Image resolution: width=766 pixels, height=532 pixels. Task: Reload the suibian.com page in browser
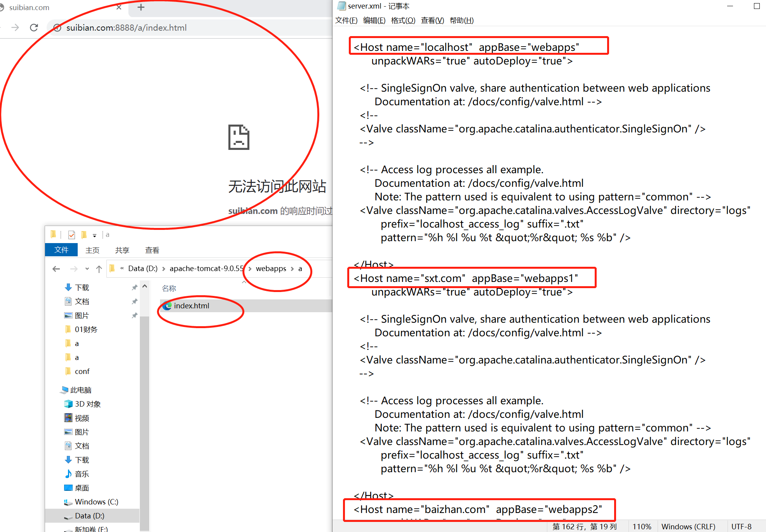[x=34, y=28]
